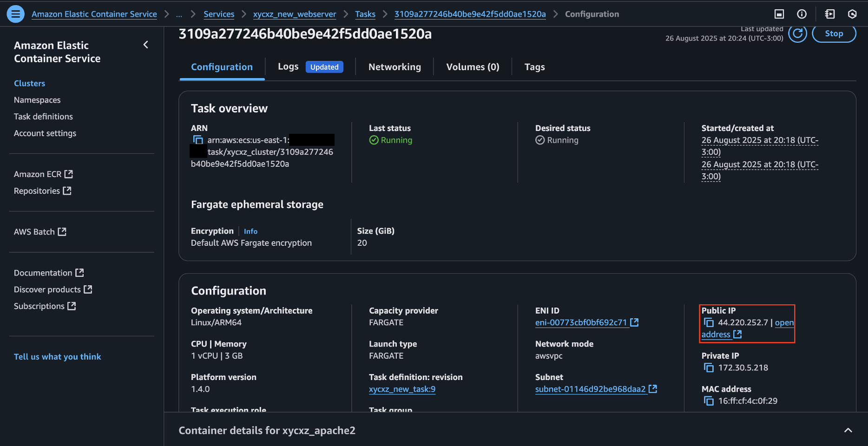Collapse the Amazon ECS side navigation

tap(146, 45)
